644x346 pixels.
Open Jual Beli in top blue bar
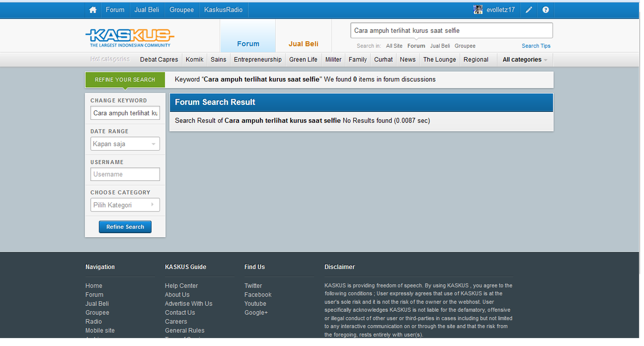click(147, 10)
